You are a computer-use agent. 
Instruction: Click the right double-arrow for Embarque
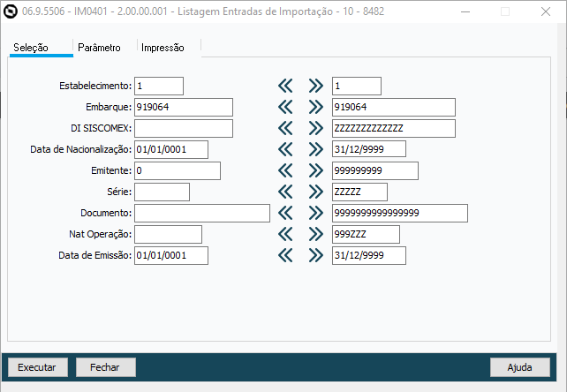[x=316, y=107]
